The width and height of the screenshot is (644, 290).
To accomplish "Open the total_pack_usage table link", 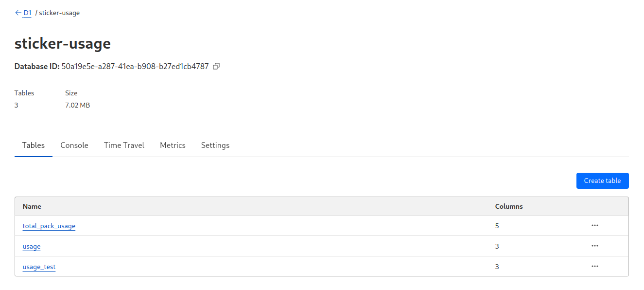I will tap(49, 226).
